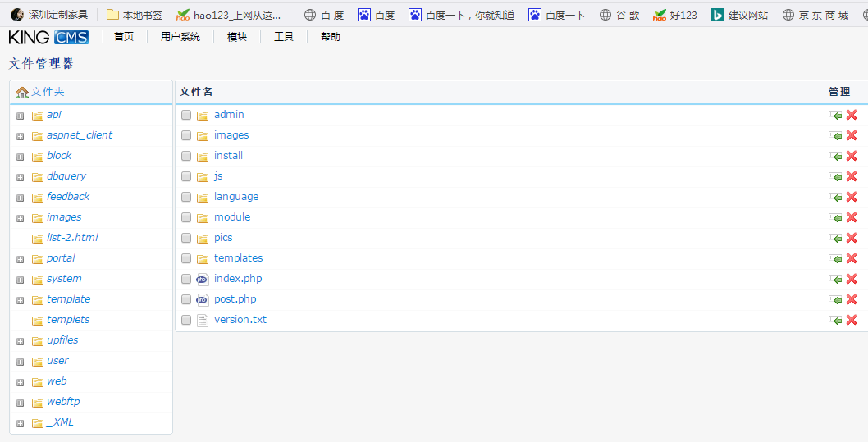Open the version.txt file link
The image size is (868, 442).
(240, 320)
